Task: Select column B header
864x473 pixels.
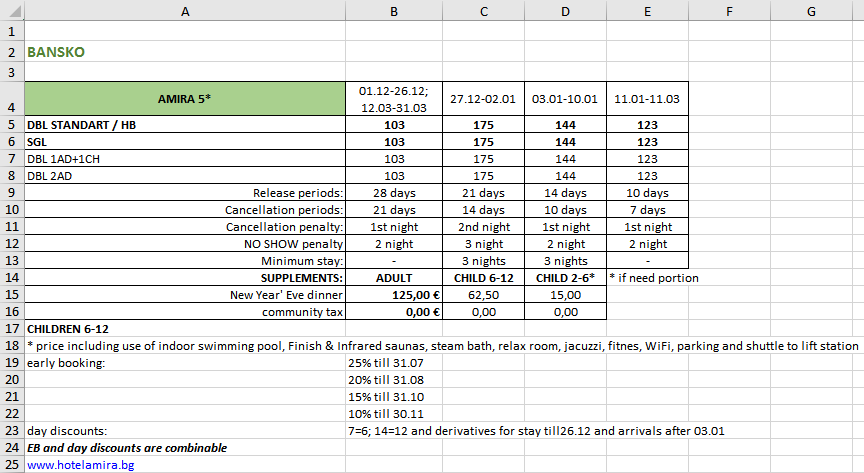Action: (x=394, y=11)
